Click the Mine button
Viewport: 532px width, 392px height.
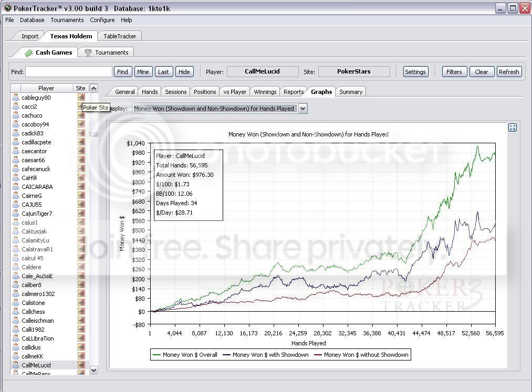click(143, 71)
